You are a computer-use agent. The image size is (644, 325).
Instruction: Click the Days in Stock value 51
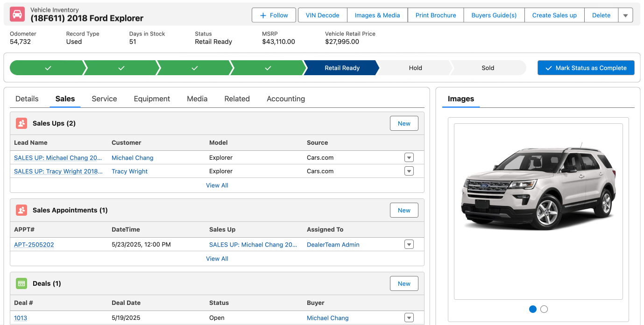coord(133,42)
